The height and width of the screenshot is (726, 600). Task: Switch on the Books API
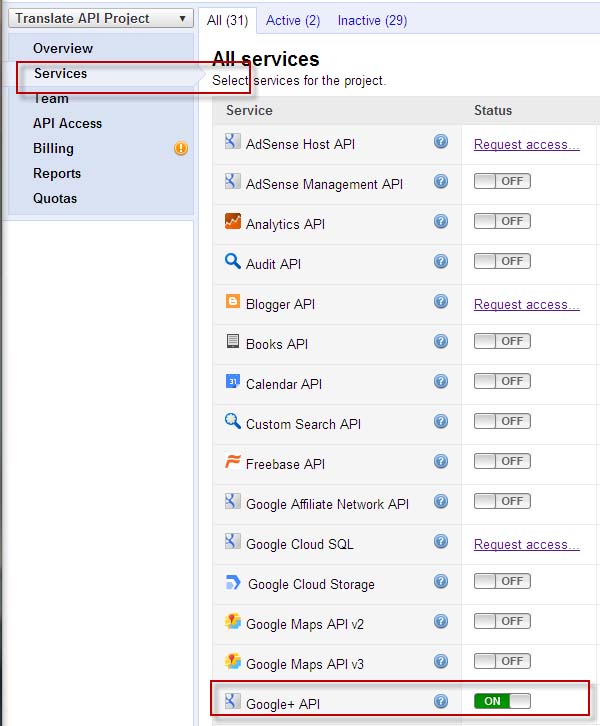pyautogui.click(x=502, y=341)
